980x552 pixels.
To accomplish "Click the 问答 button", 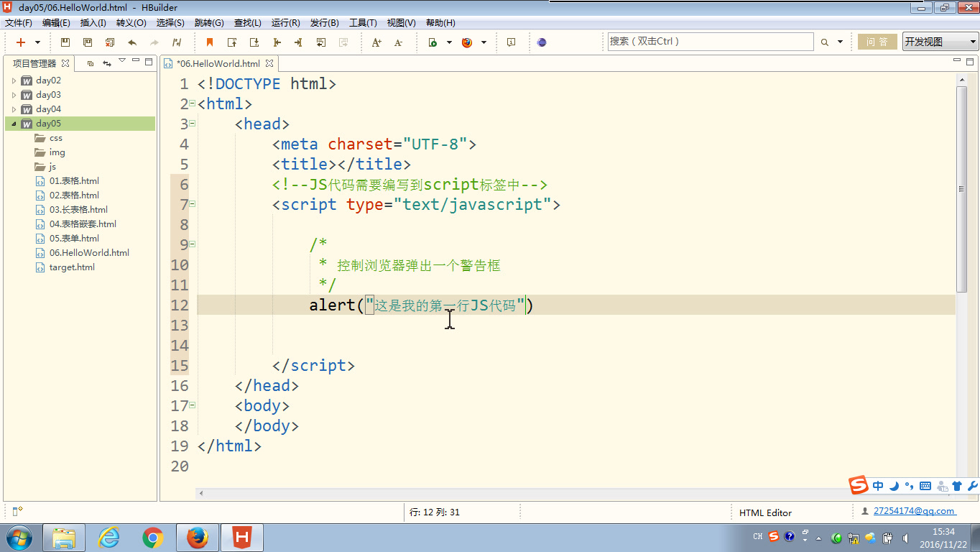I will click(877, 42).
